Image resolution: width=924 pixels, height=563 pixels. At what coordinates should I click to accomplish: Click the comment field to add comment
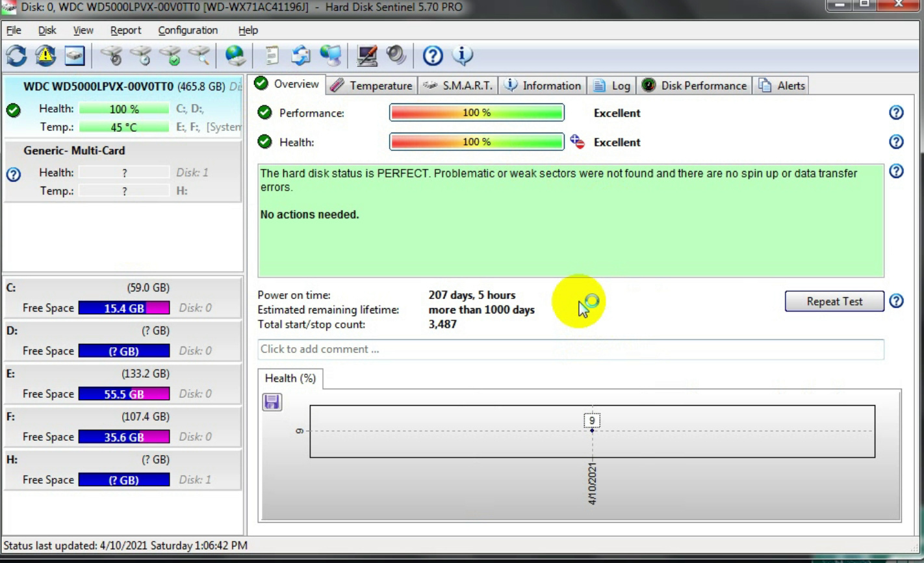tap(571, 349)
